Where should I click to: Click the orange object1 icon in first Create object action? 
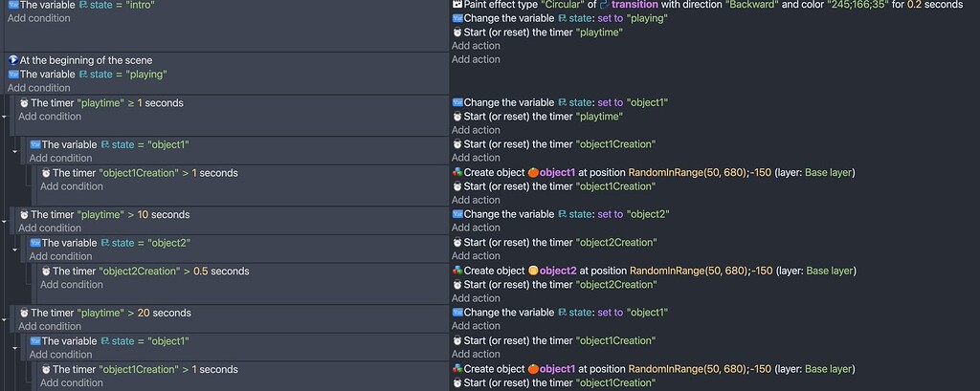click(533, 172)
